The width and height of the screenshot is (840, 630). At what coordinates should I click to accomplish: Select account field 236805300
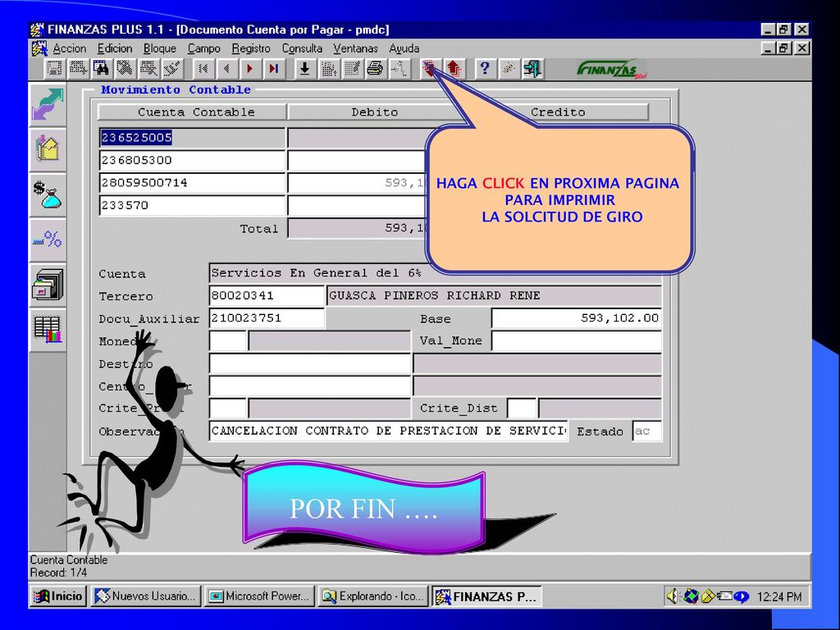coord(192,160)
